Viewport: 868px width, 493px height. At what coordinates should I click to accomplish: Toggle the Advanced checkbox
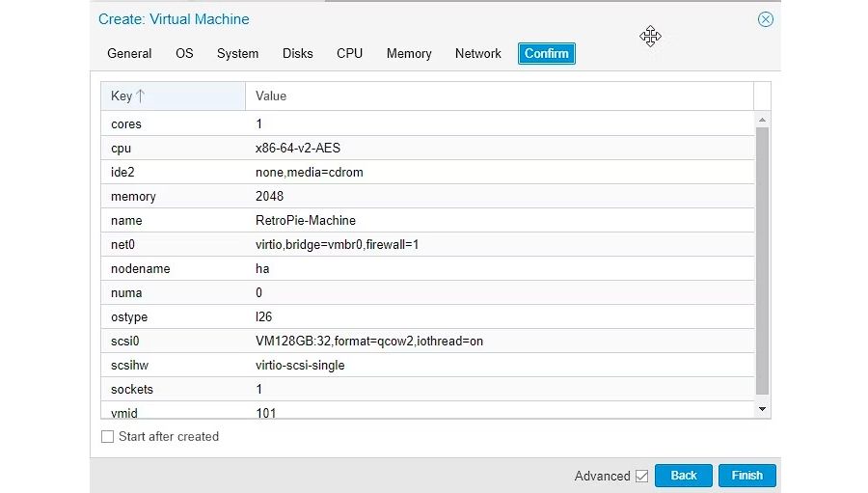[x=641, y=476]
